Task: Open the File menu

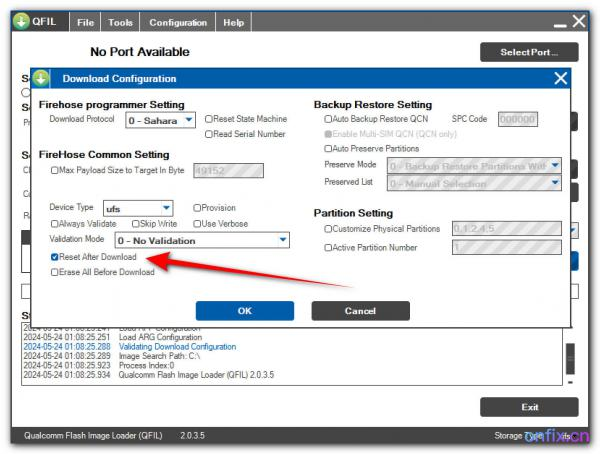Action: 85,23
